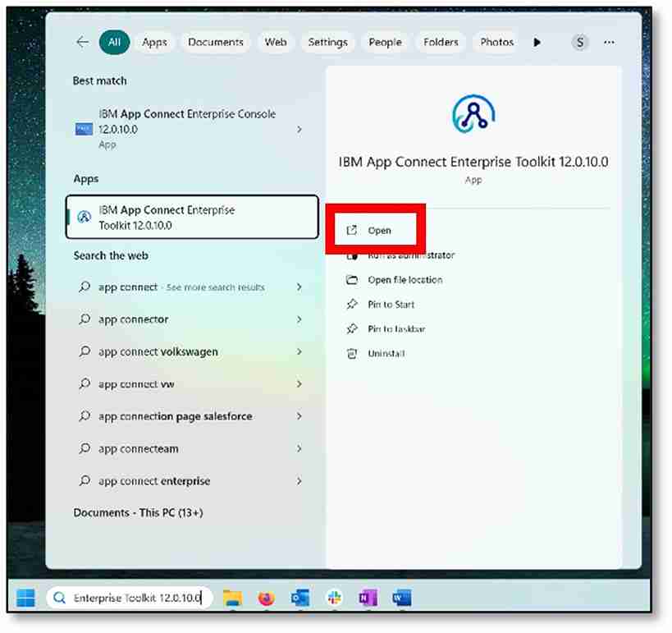Switch to the Web filter tab
The width and height of the screenshot is (672, 633).
[276, 42]
